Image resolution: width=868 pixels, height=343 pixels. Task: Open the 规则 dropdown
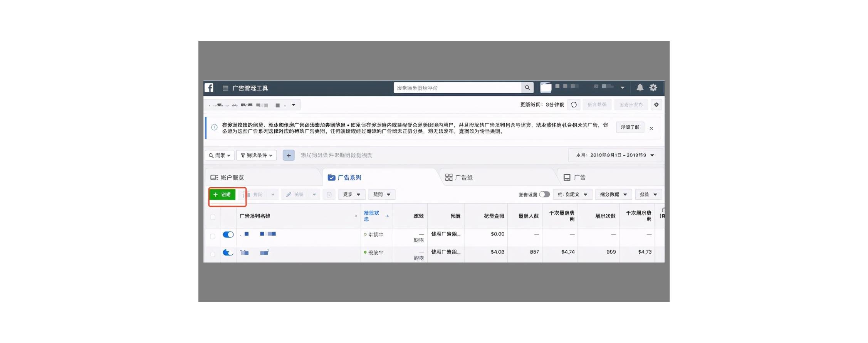coord(382,195)
